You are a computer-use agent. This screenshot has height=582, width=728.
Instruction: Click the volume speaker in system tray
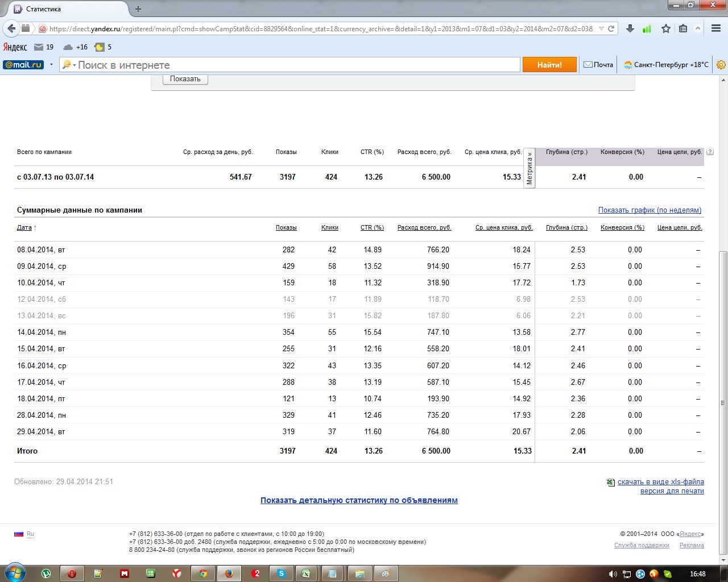613,574
